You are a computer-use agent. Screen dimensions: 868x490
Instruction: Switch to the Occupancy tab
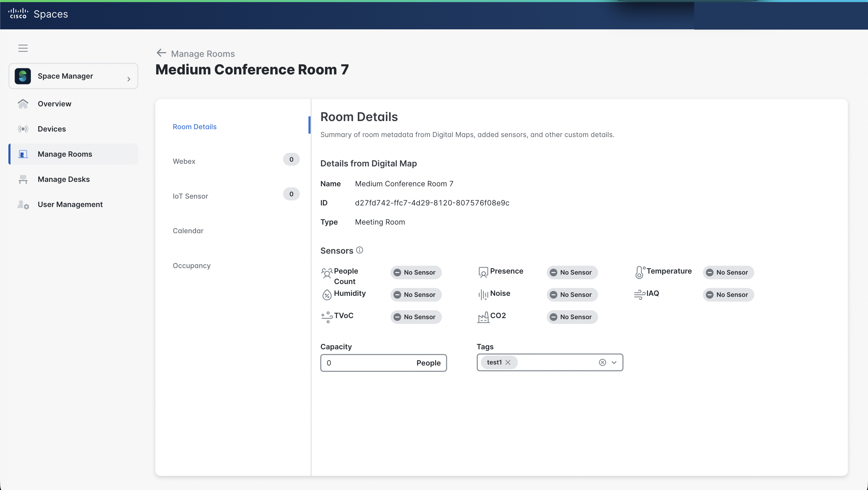pyautogui.click(x=192, y=265)
